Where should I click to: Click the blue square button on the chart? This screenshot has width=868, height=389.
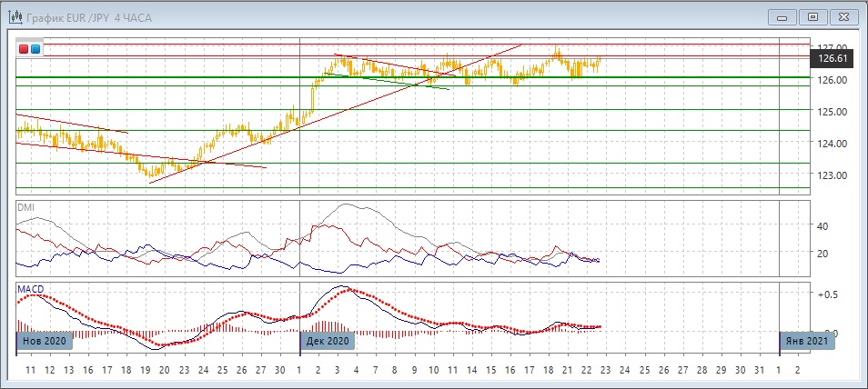tap(35, 49)
